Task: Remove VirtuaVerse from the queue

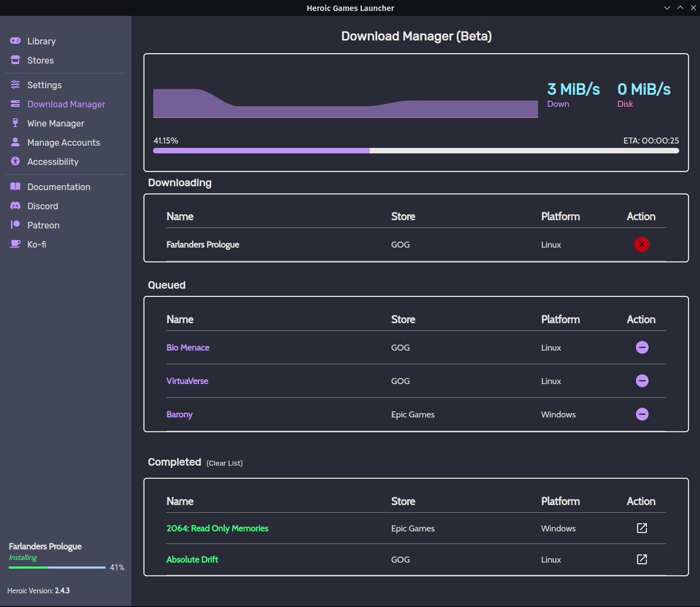Action: tap(642, 381)
